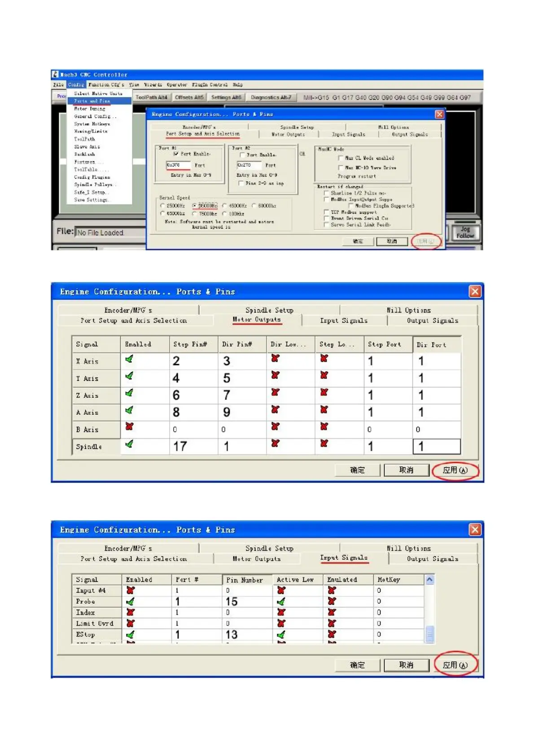Enable Sherline 1/2 Pulse mode checkbox

click(326, 193)
